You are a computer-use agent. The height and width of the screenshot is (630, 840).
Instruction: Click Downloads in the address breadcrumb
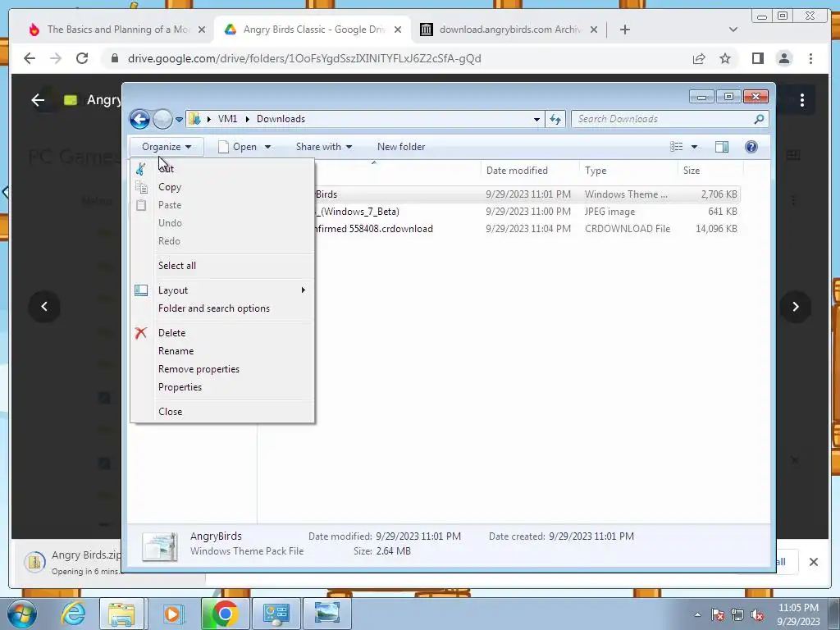281,119
